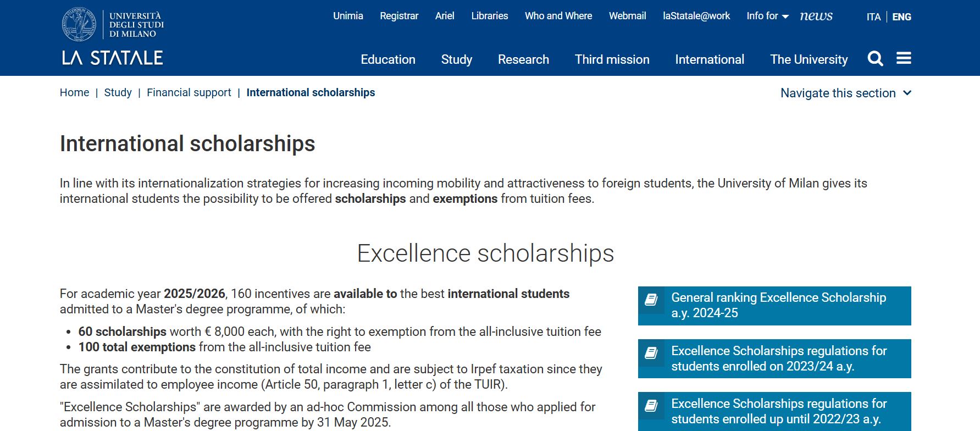Viewport: 980px width, 431px height.
Task: Open the search magnifier icon
Action: (x=875, y=58)
